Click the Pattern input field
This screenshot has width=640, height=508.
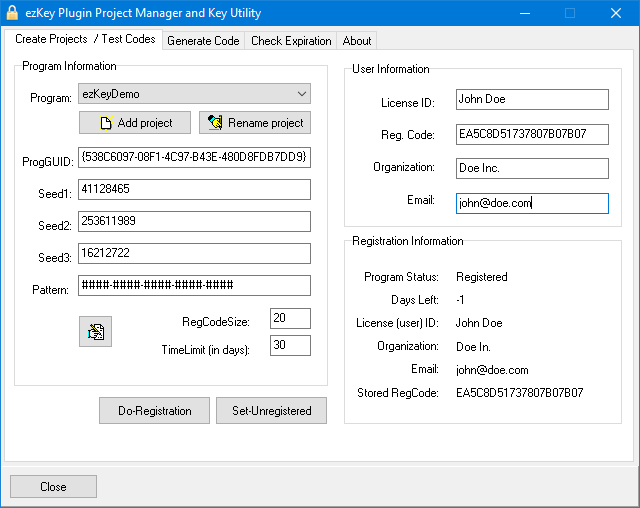194,285
